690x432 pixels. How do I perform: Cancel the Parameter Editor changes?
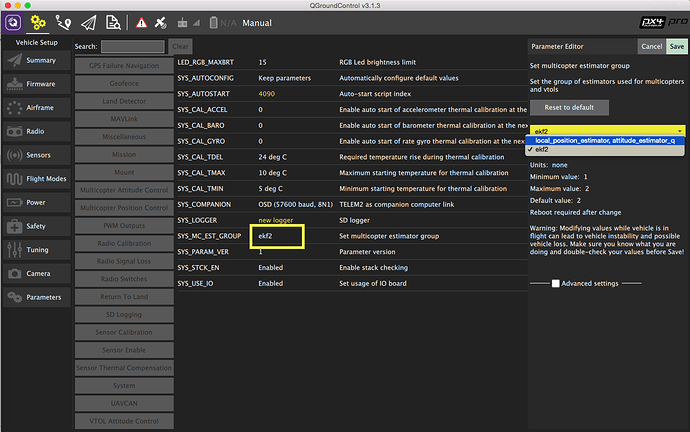tap(651, 46)
